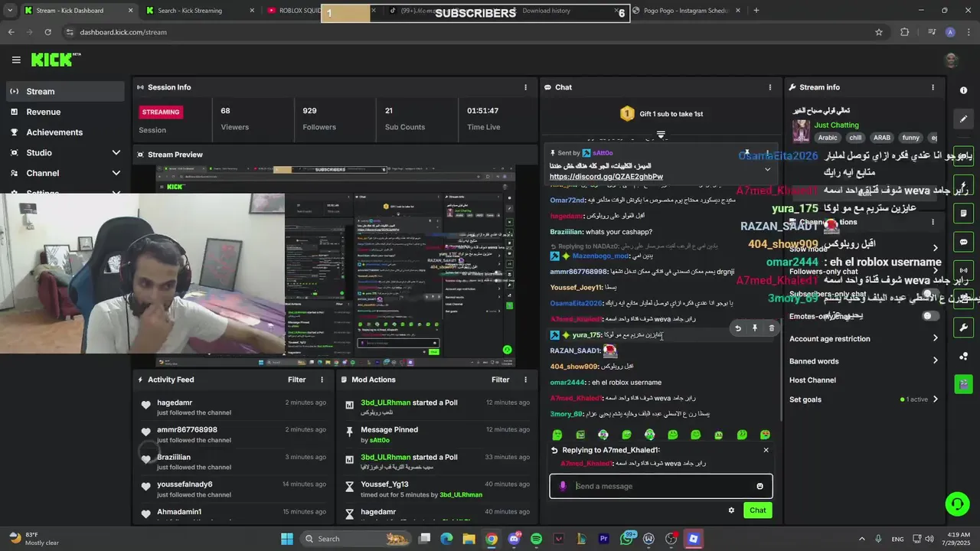980x551 pixels.
Task: Pin yura_175's chat message
Action: [x=755, y=328]
